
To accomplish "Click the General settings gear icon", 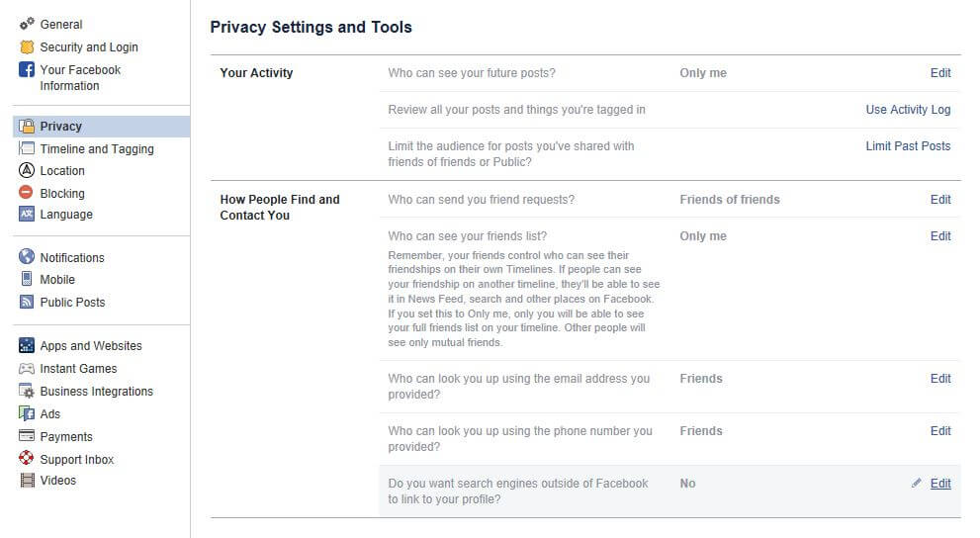I will [27, 24].
